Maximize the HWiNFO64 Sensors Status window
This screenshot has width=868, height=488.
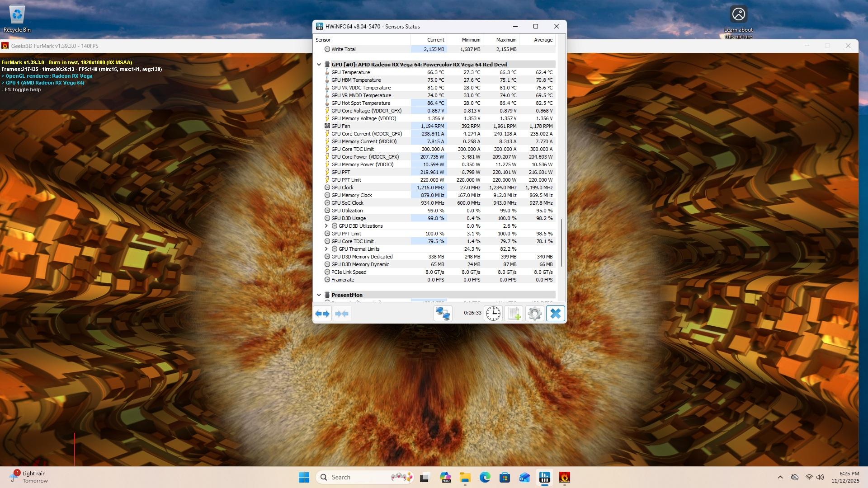coord(536,27)
